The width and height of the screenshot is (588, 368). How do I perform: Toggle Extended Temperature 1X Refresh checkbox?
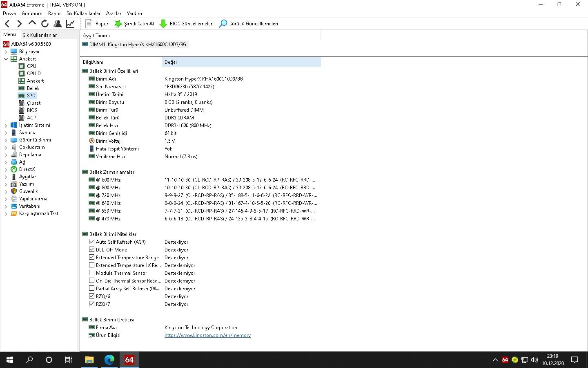91,265
